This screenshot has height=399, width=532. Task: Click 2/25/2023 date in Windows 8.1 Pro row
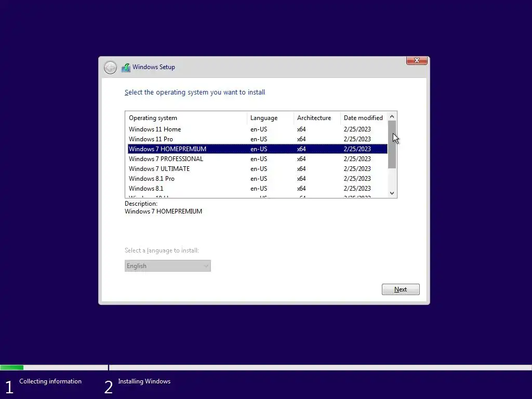pyautogui.click(x=357, y=179)
